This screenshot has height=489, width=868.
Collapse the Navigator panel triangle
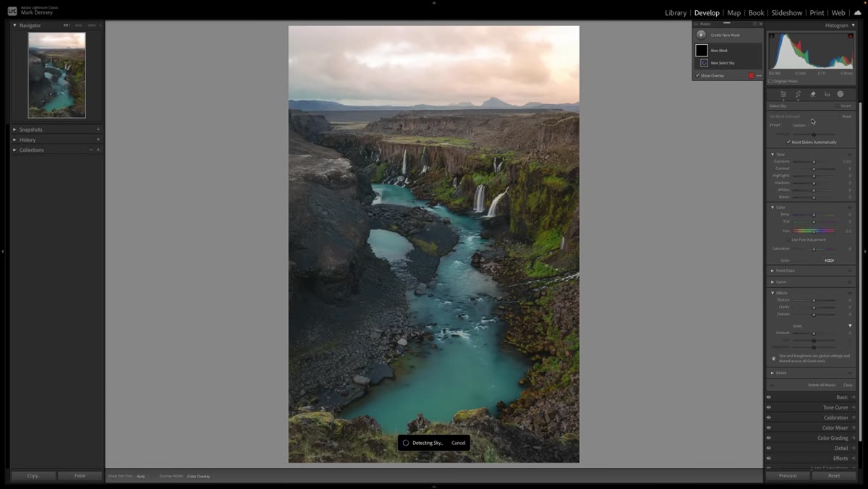pyautogui.click(x=14, y=25)
